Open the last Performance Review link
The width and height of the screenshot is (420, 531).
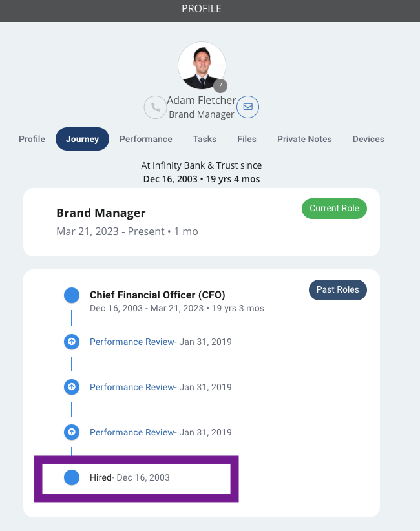tap(132, 432)
